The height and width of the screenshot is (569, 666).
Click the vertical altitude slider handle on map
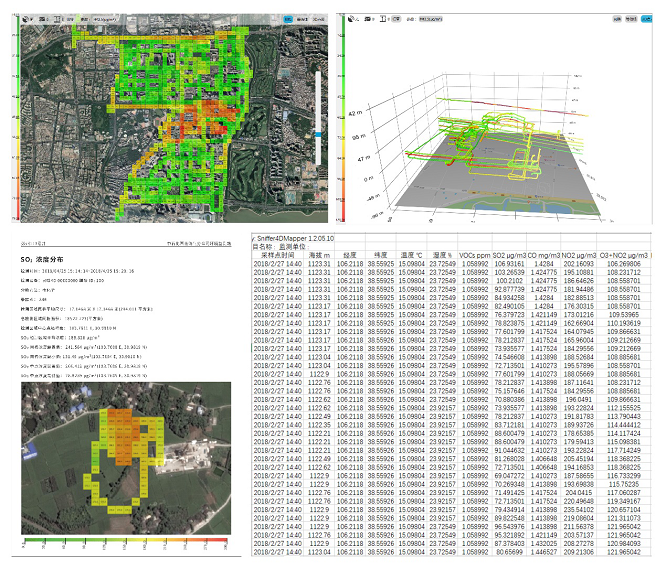pos(318,134)
